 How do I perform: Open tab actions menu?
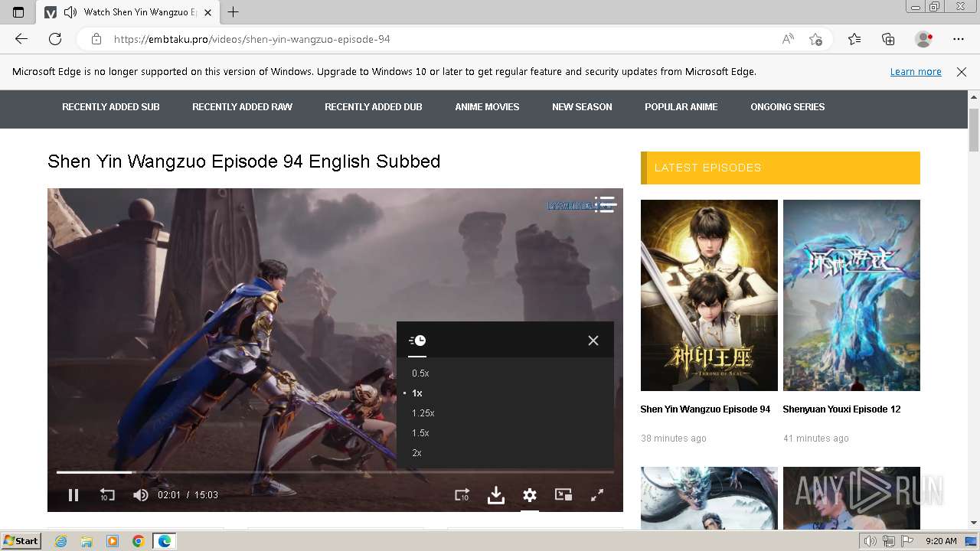[18, 12]
